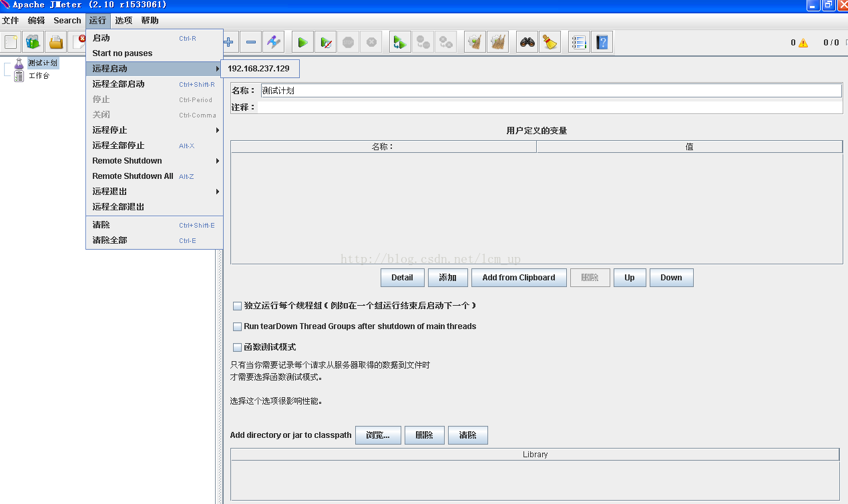848x504 pixels.
Task: Click the Toggle enable/disable toolbar icon
Action: pyautogui.click(x=273, y=42)
